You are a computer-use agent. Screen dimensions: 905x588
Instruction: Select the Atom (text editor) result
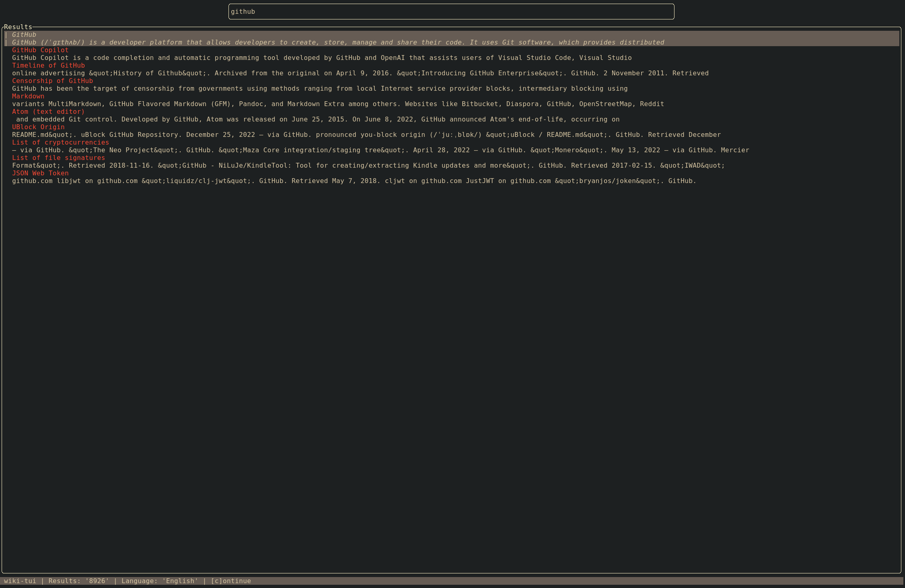click(x=48, y=112)
